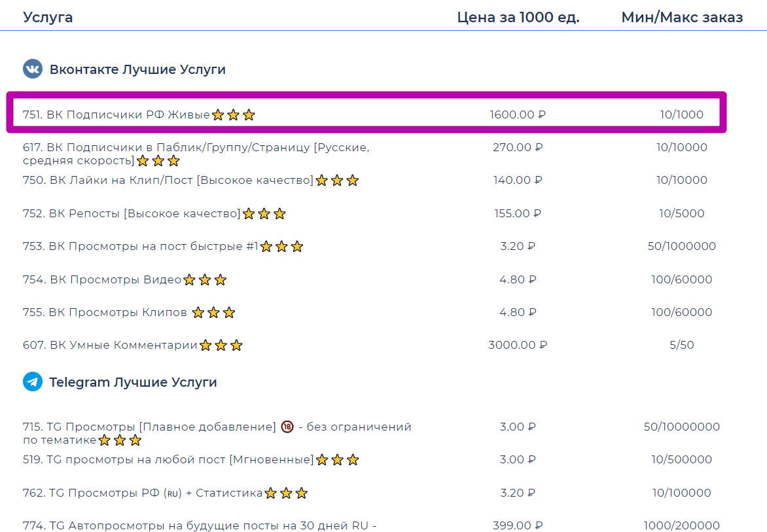Screen dimensions: 767x532
Task: Click the stars after ВК Репосты
Action: pos(264,214)
